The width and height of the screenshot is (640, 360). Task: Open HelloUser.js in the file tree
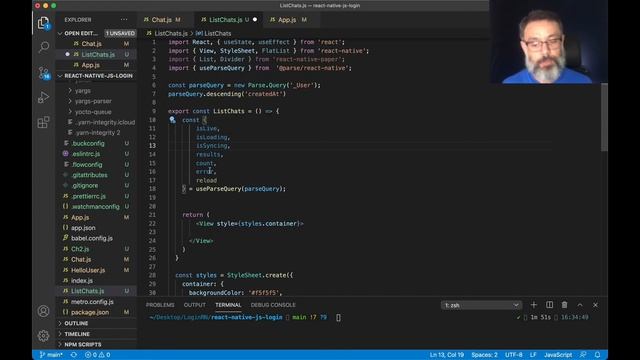[88, 270]
